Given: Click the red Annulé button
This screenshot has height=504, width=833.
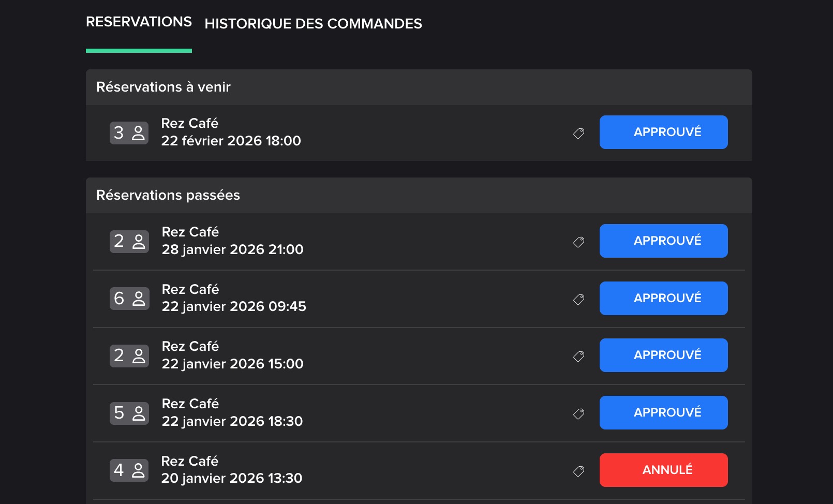Looking at the screenshot, I should (663, 470).
